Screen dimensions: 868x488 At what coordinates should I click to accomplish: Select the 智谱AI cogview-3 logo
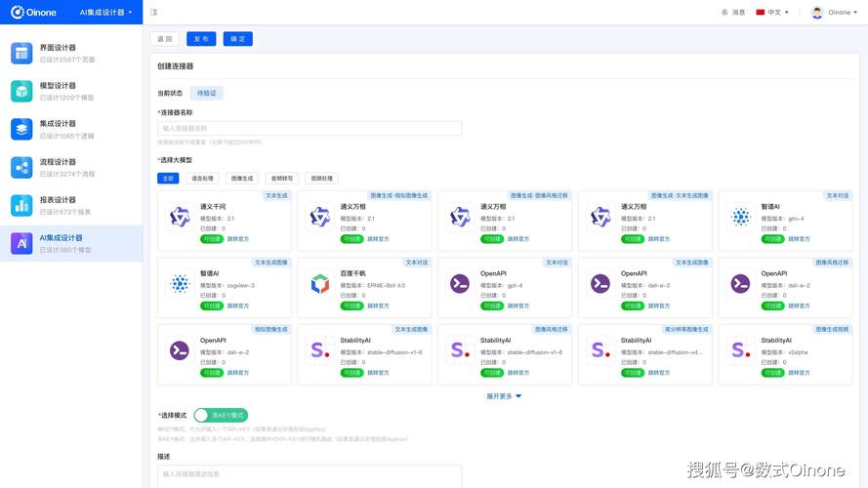click(x=180, y=284)
